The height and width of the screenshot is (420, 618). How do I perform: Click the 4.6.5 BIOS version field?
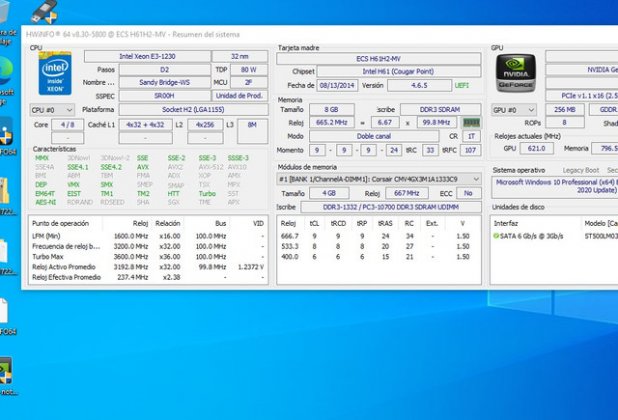click(419, 85)
